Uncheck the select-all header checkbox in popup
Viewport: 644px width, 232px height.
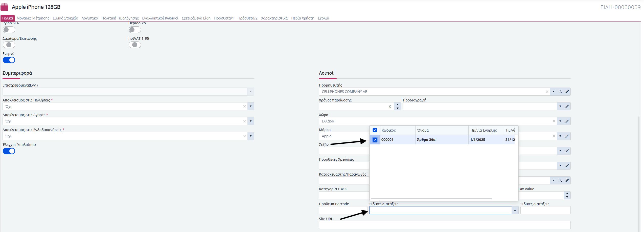pos(375,130)
